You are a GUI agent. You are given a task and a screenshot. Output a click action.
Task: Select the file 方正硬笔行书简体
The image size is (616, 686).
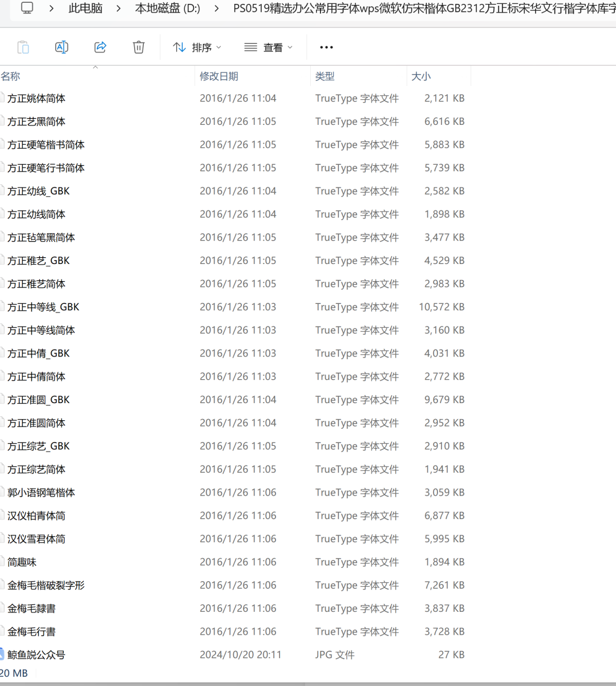(x=46, y=168)
